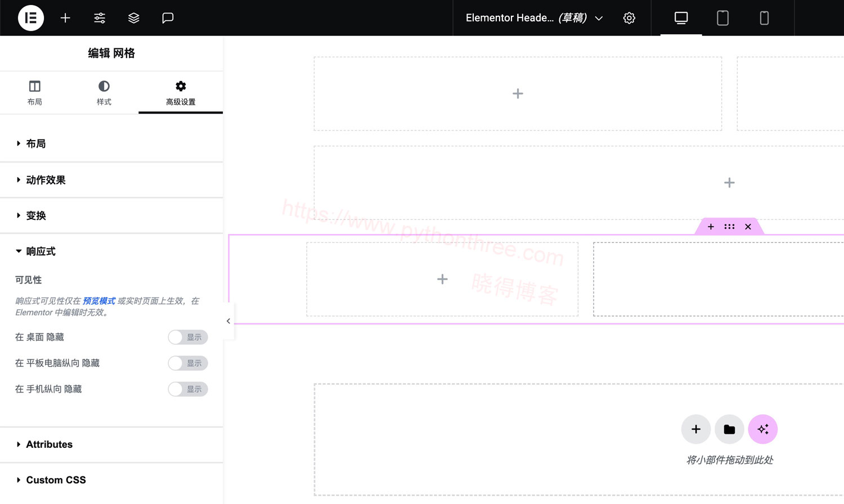Screen dimensions: 844x504
Task: Click plus in top-left empty container
Action: (x=518, y=94)
